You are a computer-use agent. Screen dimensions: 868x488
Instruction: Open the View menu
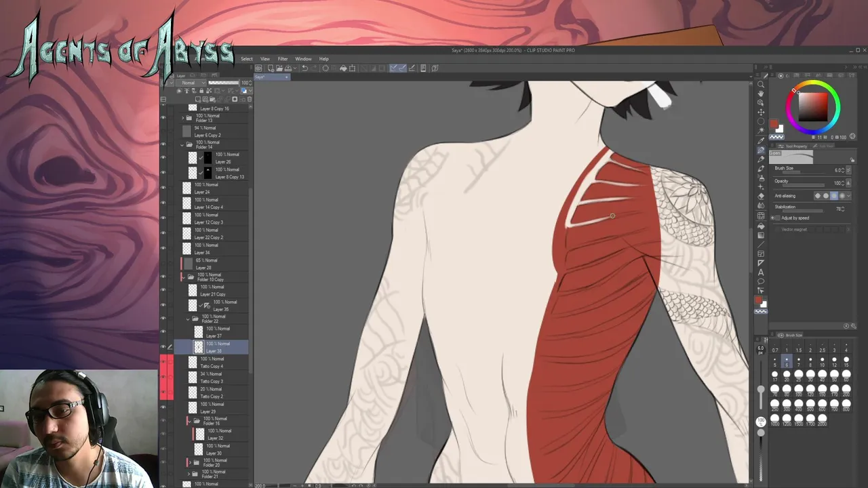265,59
